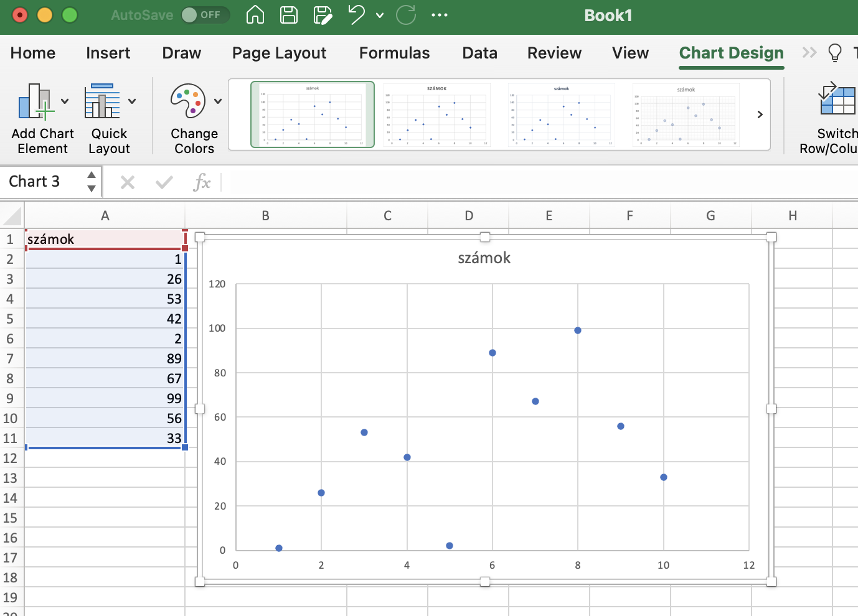858x616 pixels.
Task: Click the Insert Function fx icon
Action: point(202,182)
